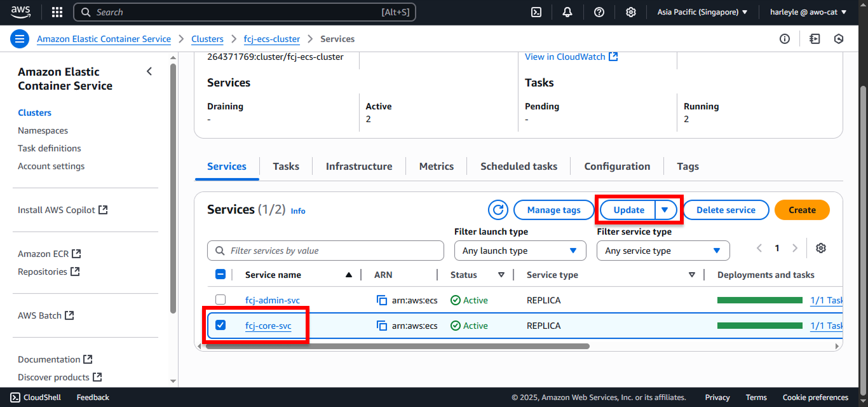The image size is (868, 407).
Task: Open the AWS home logo
Action: 22,12
